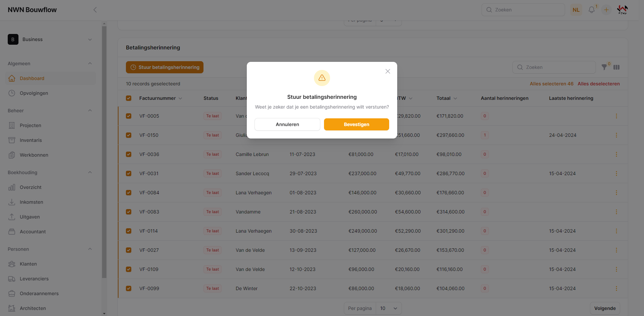This screenshot has height=316, width=644.
Task: Click the company logo avatar
Action: (x=622, y=10)
